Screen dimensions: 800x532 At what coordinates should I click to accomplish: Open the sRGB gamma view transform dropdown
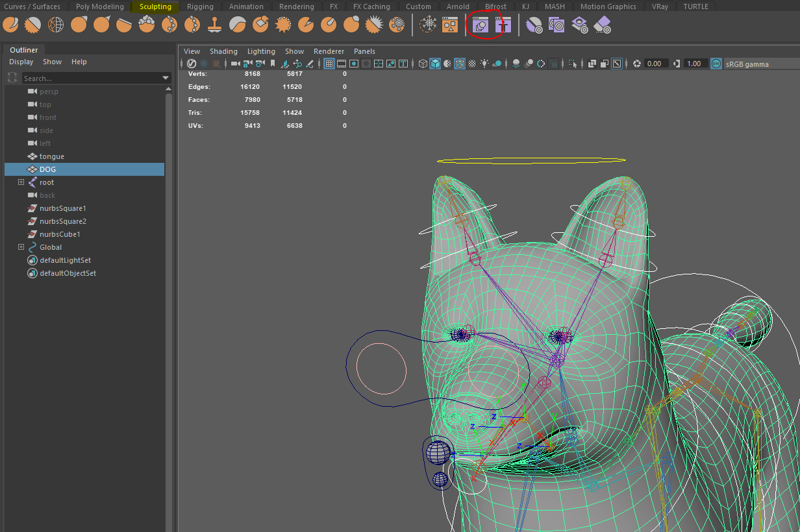762,64
